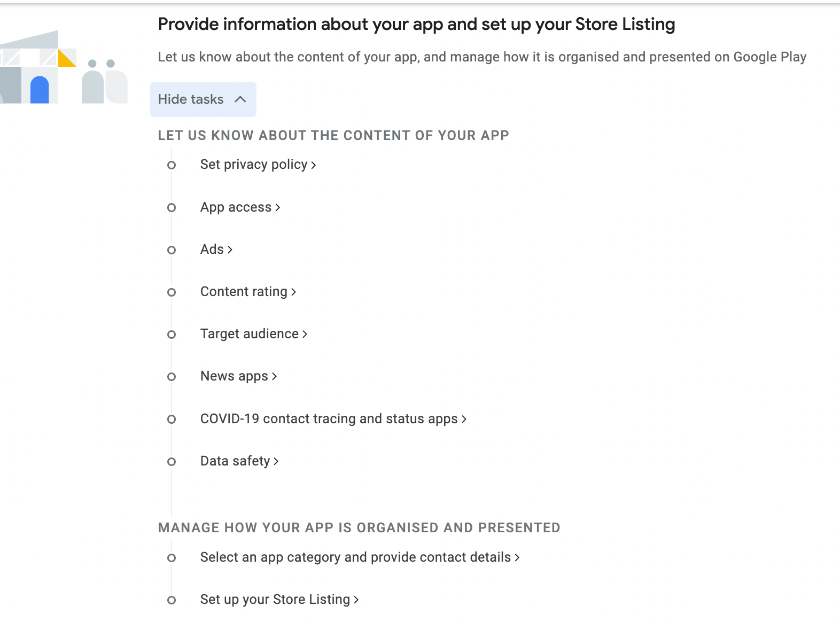This screenshot has width=840, height=621.
Task: Select the Ads task arrow
Action: (x=230, y=250)
